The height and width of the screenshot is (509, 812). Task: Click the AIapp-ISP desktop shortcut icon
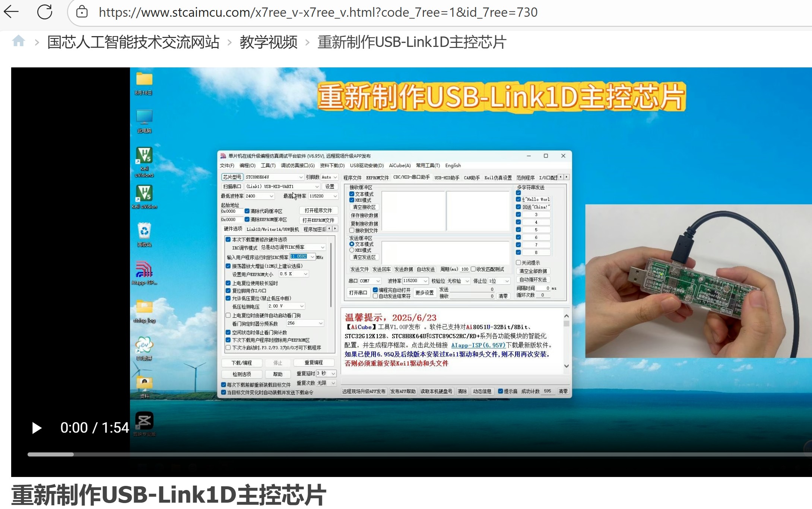pos(144,270)
